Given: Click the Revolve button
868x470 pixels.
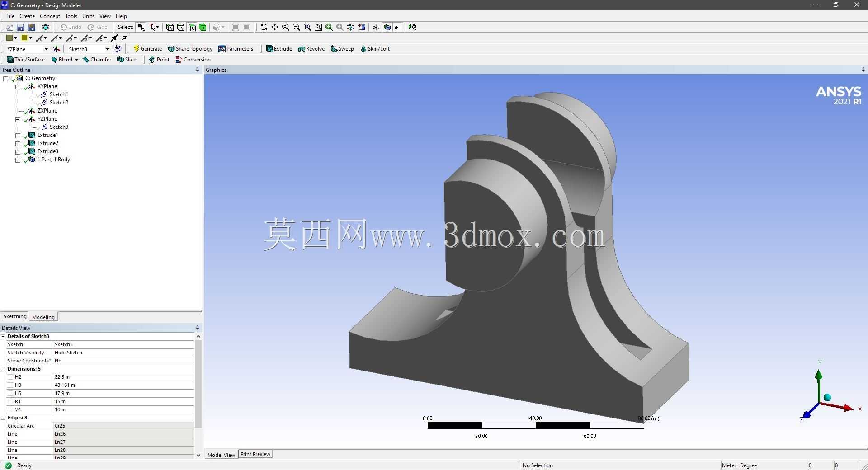Looking at the screenshot, I should click(311, 49).
